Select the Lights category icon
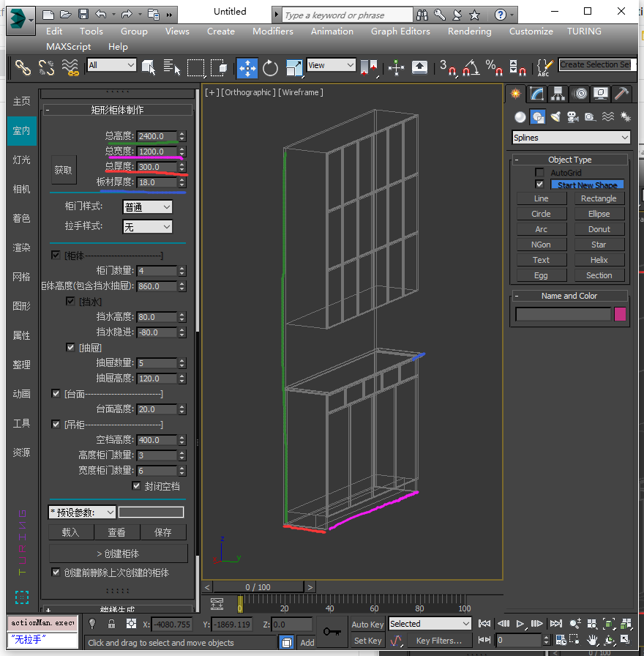 click(555, 117)
